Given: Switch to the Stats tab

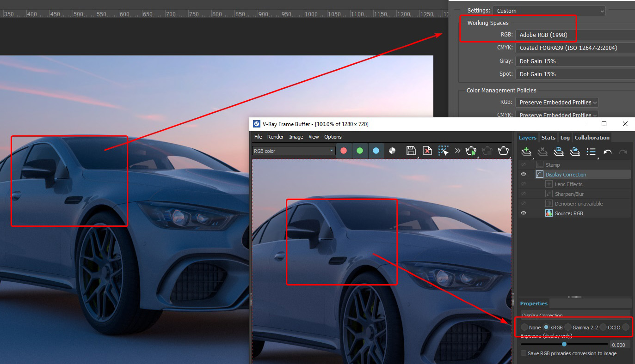Looking at the screenshot, I should (548, 138).
